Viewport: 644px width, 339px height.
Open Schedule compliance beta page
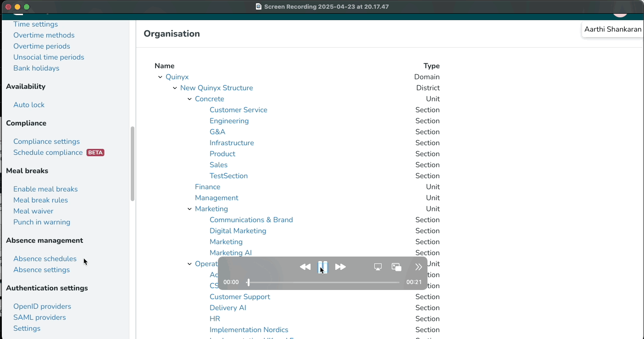click(x=48, y=153)
